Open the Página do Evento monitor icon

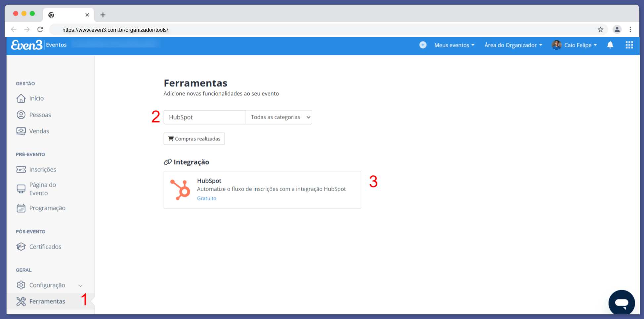pyautogui.click(x=21, y=189)
